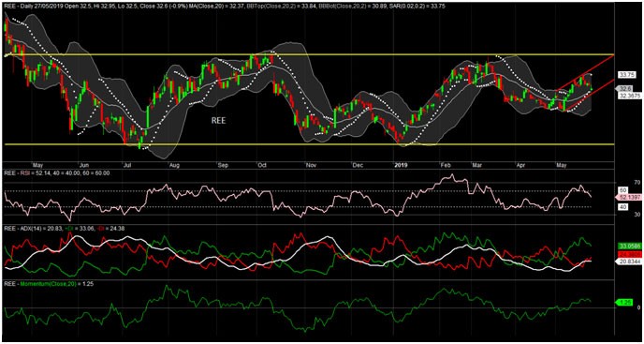Screen dimensions: 644x344
Task: Click the Momentum(Close,20) panel title
Action: pos(50,284)
